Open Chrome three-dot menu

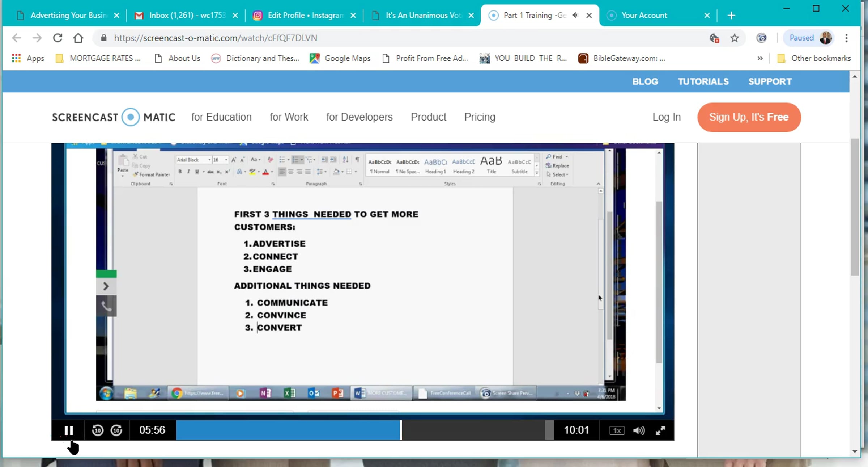point(846,38)
